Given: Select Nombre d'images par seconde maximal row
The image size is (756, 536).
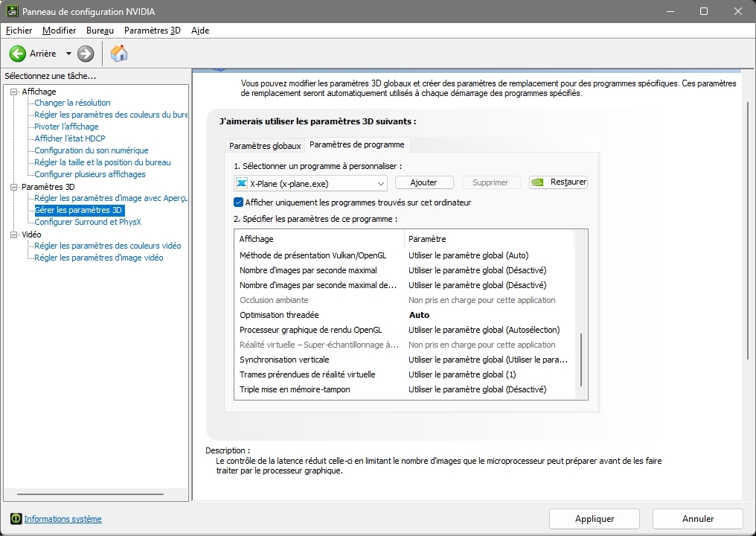Looking at the screenshot, I should (x=405, y=271).
